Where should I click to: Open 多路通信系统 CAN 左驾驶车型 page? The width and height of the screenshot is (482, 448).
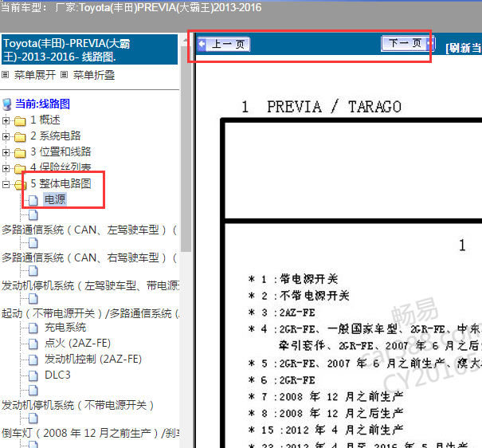(89, 230)
